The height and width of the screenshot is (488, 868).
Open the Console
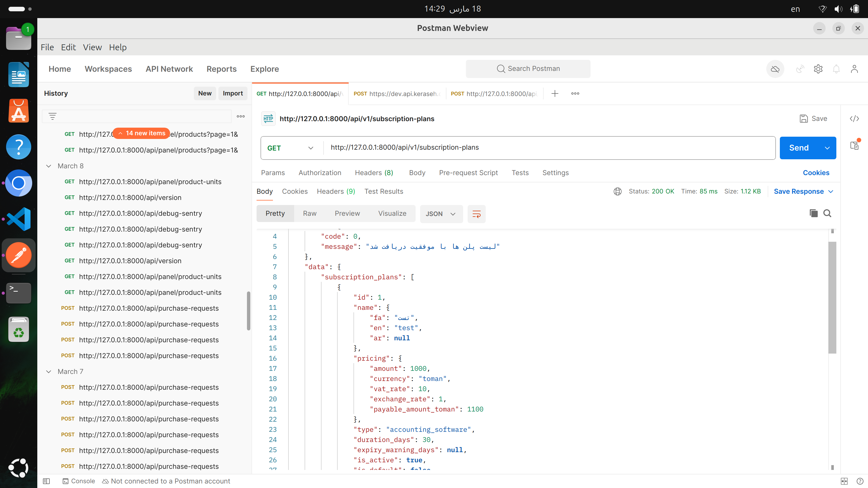(x=79, y=481)
